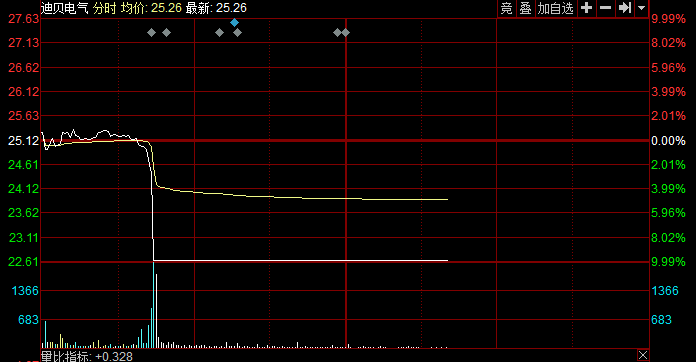Click the plus zoom-in icon
This screenshot has height=362, width=696.
point(586,8)
